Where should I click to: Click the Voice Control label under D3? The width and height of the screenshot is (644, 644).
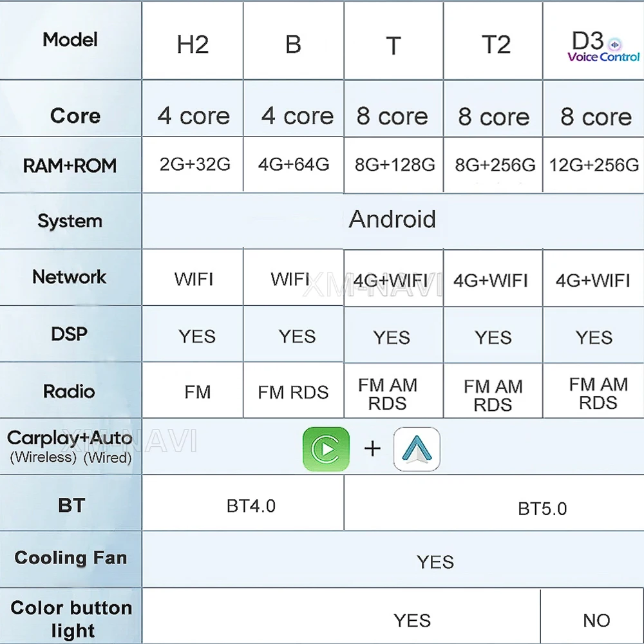click(603, 57)
